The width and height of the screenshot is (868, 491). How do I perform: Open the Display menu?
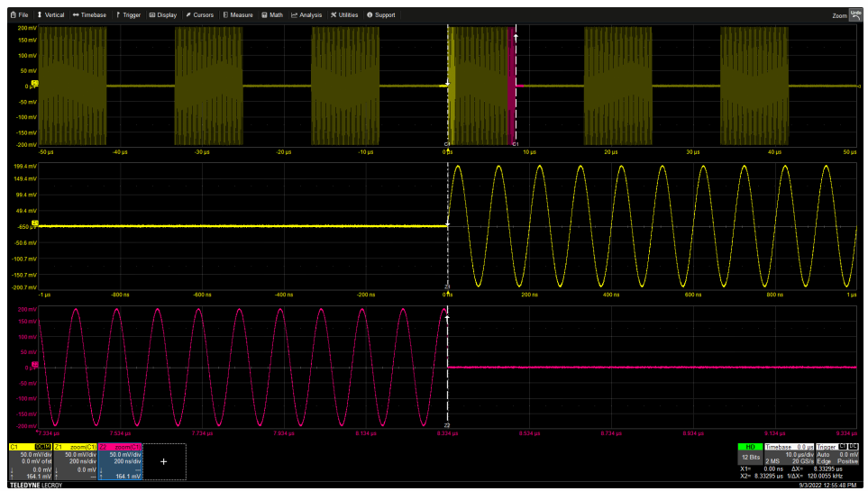pos(163,15)
